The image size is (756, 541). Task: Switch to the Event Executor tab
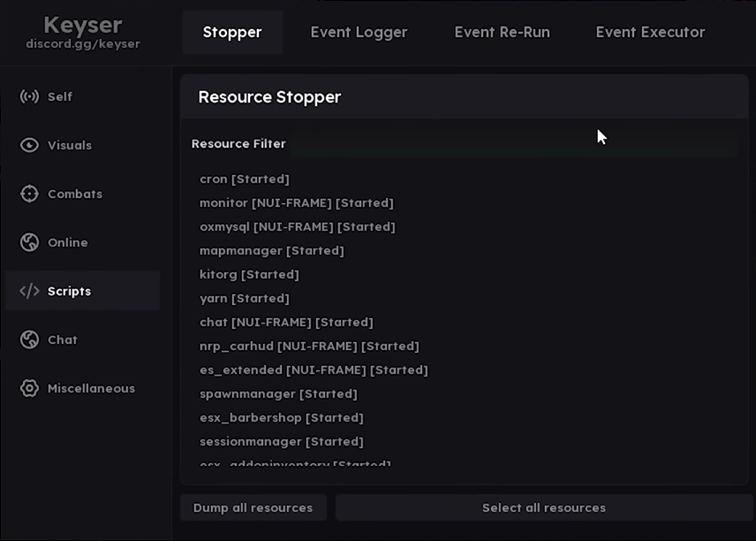tap(650, 33)
